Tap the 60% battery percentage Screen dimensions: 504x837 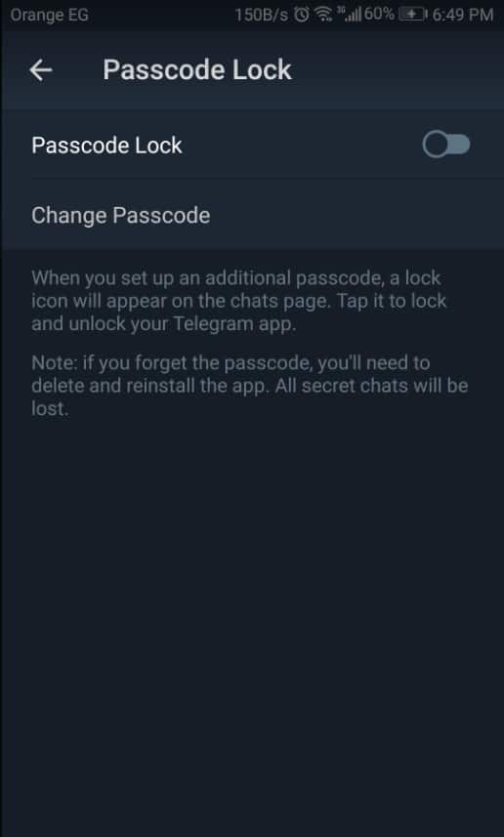click(x=380, y=16)
